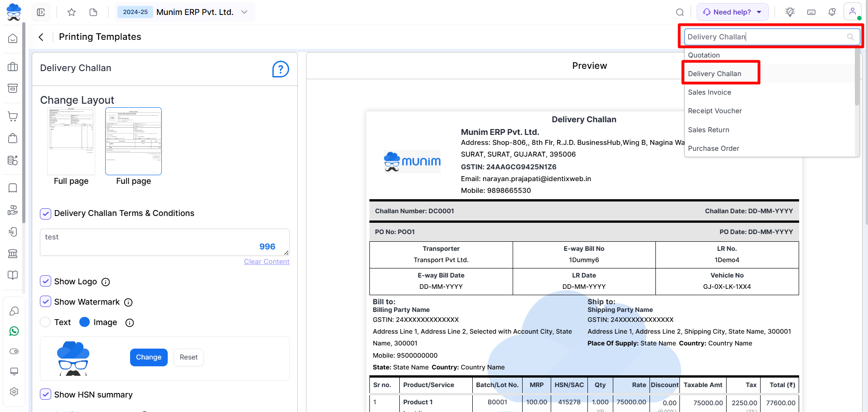This screenshot has height=412, width=868.
Task: Open the user profile avatar icon
Action: pyautogui.click(x=852, y=11)
